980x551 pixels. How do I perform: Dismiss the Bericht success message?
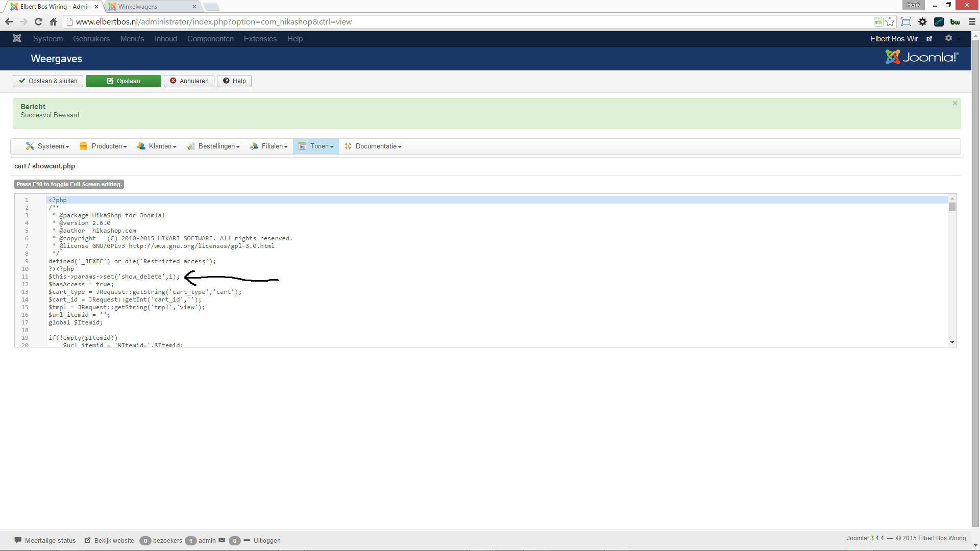pyautogui.click(x=954, y=103)
